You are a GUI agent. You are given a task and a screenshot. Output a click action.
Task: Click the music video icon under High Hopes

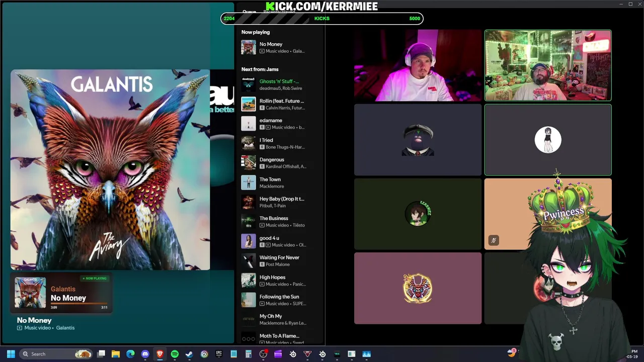click(262, 284)
